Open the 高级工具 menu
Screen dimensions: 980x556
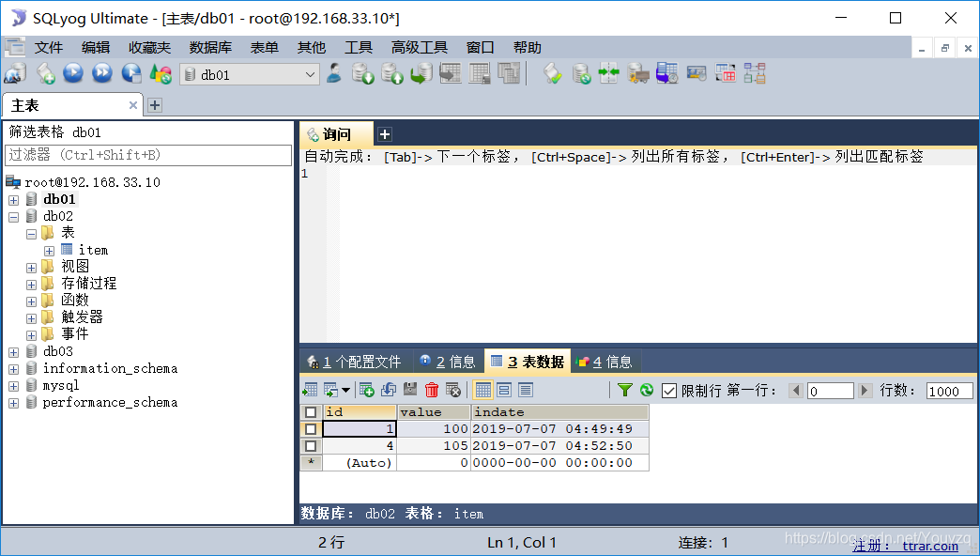click(420, 48)
